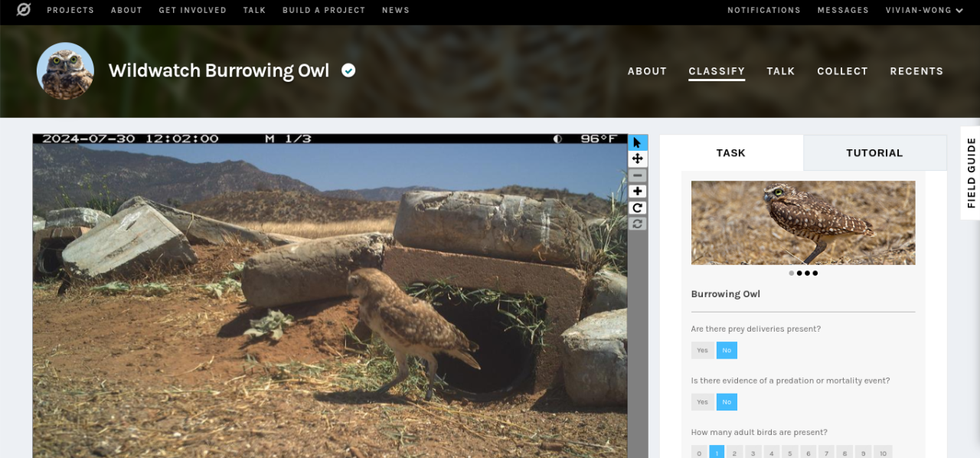Click the 'Burrowing Owl' species heading
The image size is (980, 458).
[726, 294]
